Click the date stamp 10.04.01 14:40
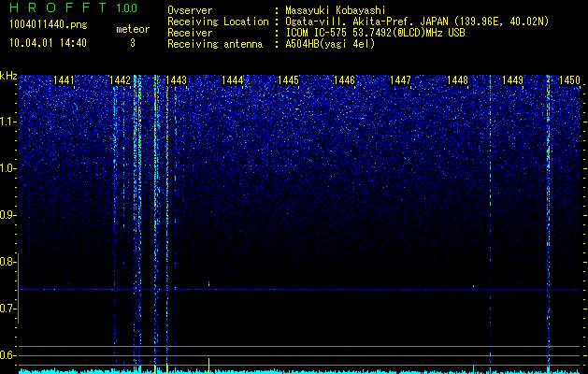588x374 pixels. click(x=48, y=43)
